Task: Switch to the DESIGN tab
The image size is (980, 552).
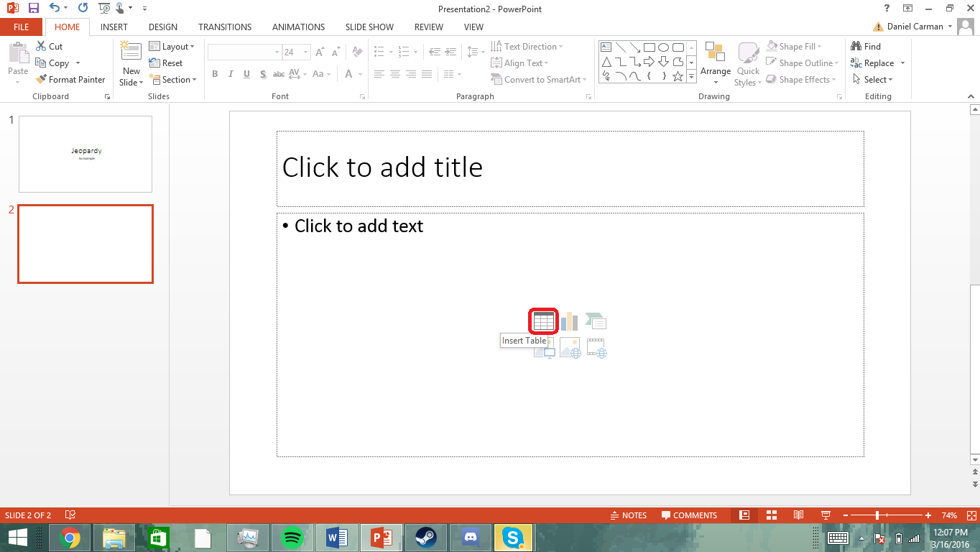Action: point(163,27)
